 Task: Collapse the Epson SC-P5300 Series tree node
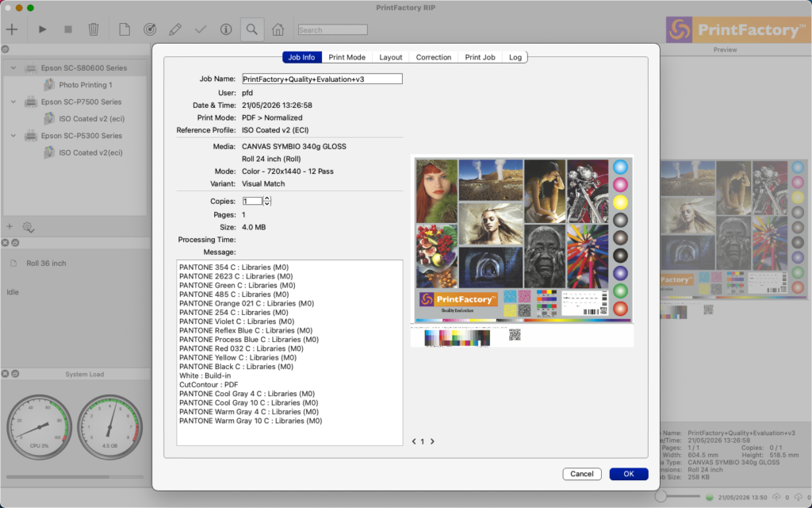tap(13, 135)
